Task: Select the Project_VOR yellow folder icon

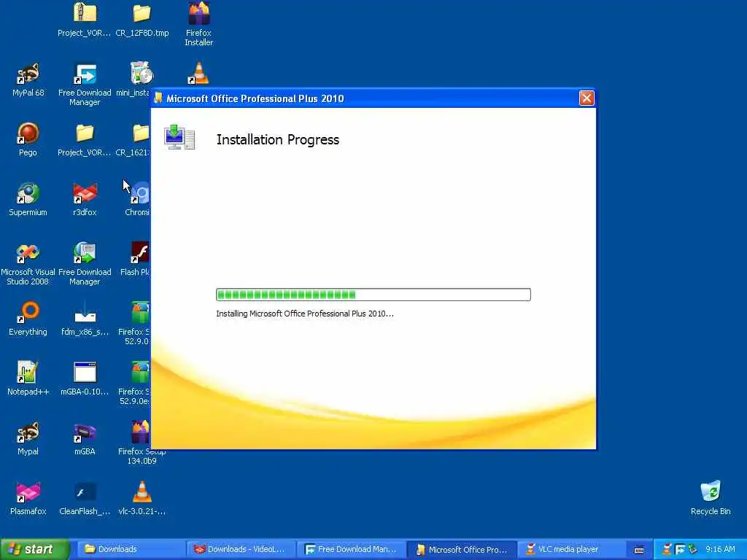Action: (85, 133)
